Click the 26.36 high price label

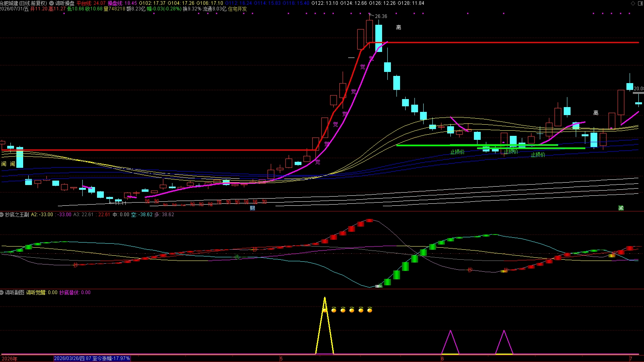381,16
